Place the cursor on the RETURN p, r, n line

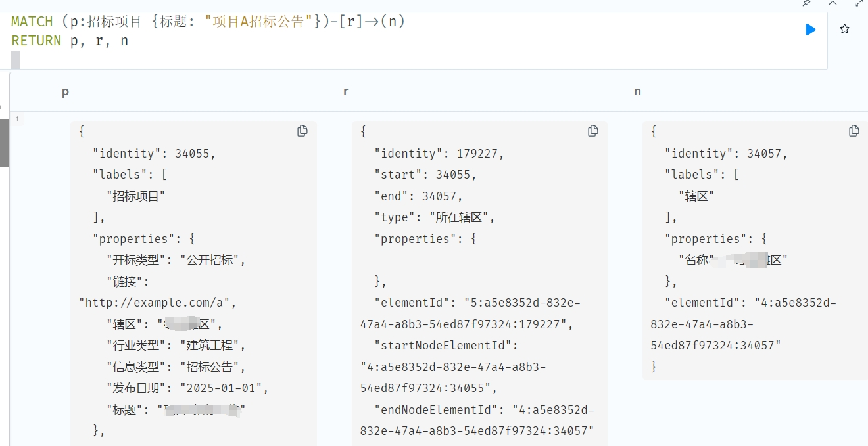(x=70, y=41)
